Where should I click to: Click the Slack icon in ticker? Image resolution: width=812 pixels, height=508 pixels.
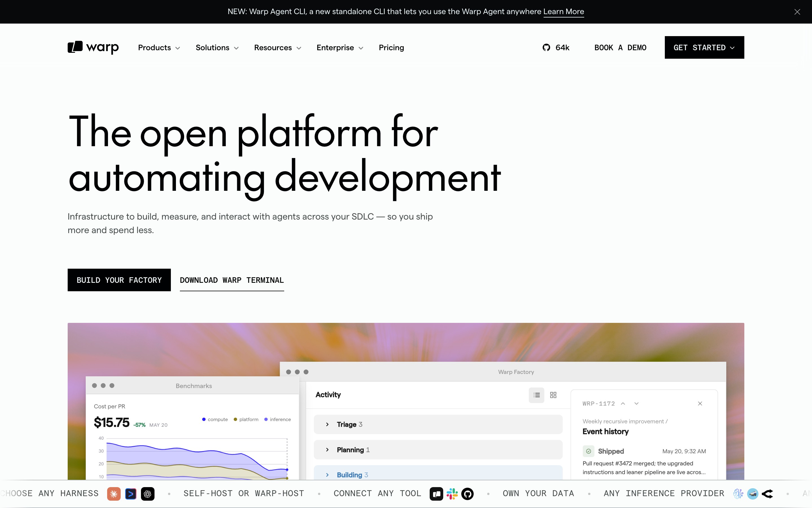tap(452, 494)
